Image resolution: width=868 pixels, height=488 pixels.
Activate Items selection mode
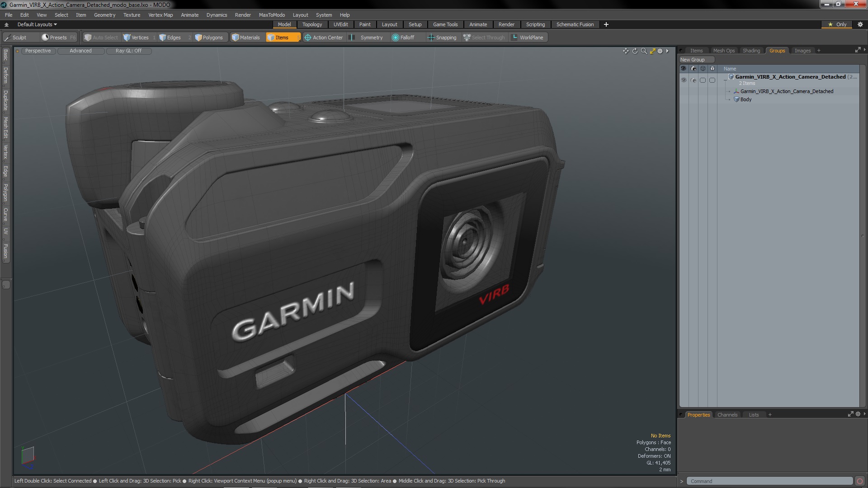pyautogui.click(x=283, y=38)
